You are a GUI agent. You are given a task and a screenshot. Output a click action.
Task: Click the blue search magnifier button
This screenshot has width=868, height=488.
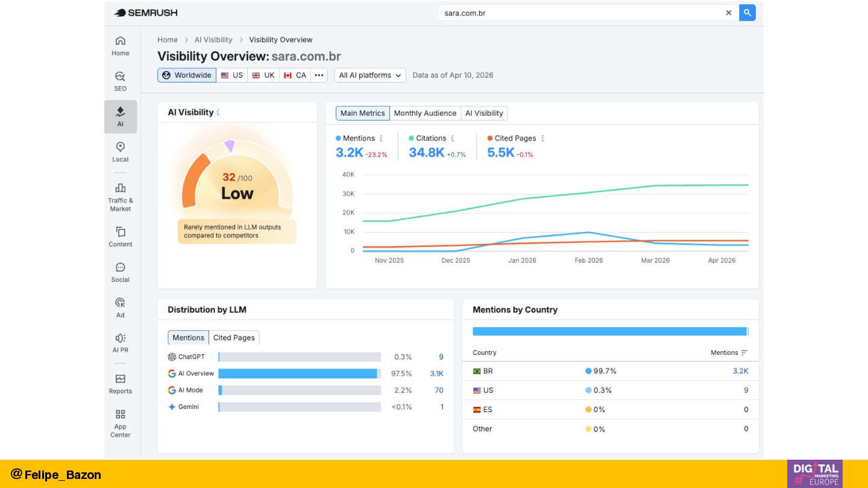pos(747,13)
